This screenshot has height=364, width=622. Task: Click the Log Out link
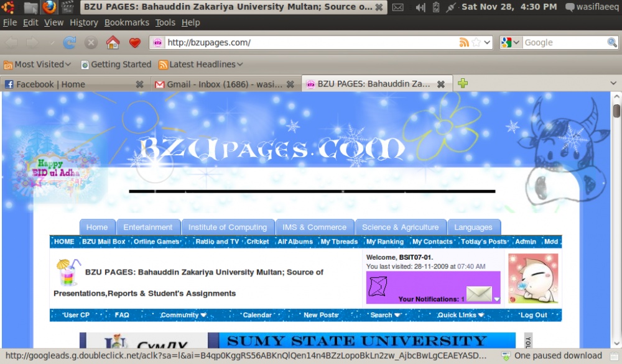(x=533, y=315)
